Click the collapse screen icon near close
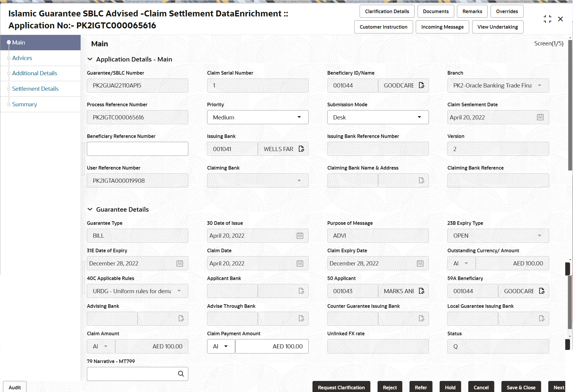 tap(547, 19)
